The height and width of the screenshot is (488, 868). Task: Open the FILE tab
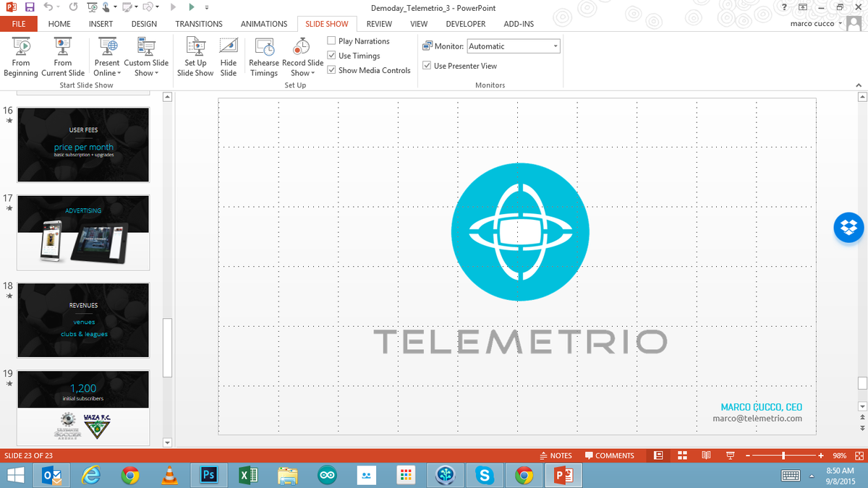(x=19, y=24)
